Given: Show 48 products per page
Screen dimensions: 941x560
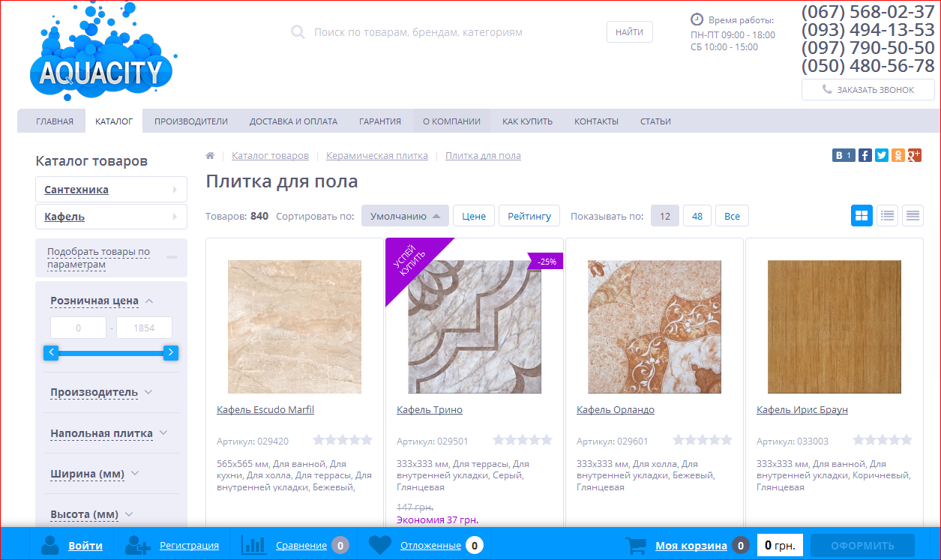Looking at the screenshot, I should 697,216.
